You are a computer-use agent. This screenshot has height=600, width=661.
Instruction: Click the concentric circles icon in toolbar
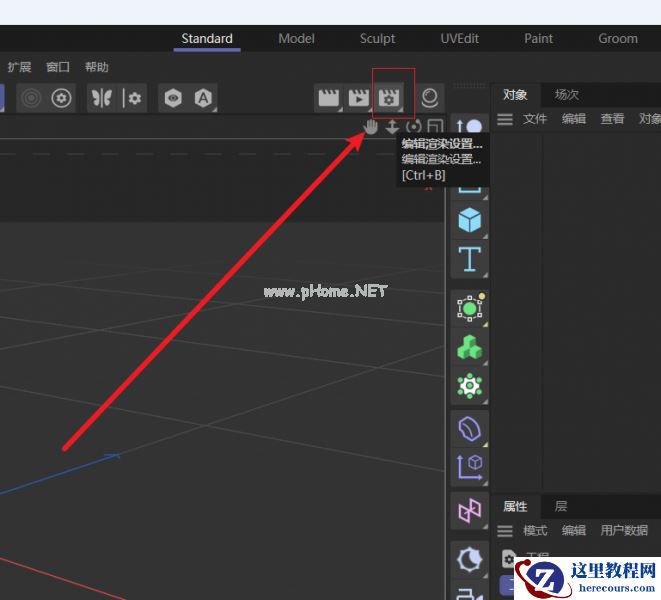[31, 98]
